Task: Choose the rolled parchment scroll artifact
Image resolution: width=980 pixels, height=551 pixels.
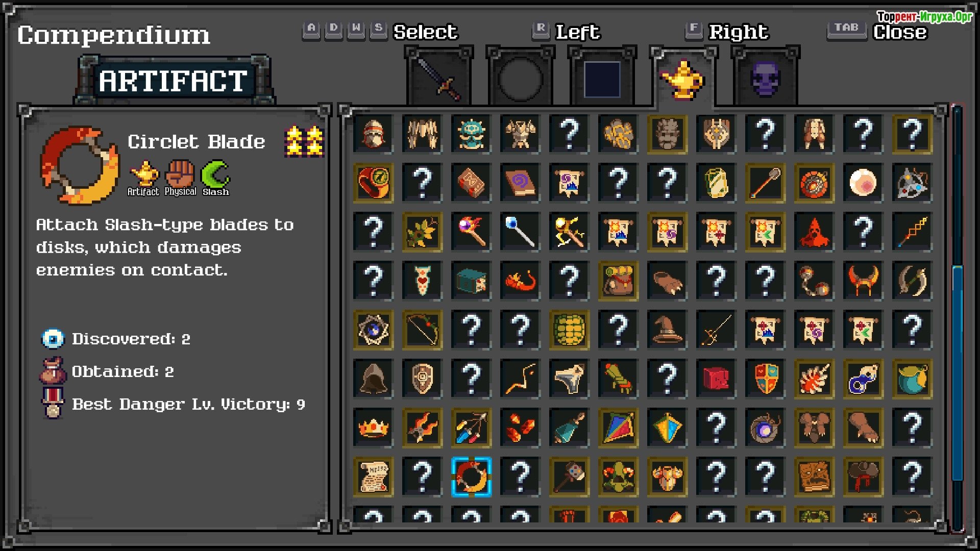Action: (x=373, y=477)
